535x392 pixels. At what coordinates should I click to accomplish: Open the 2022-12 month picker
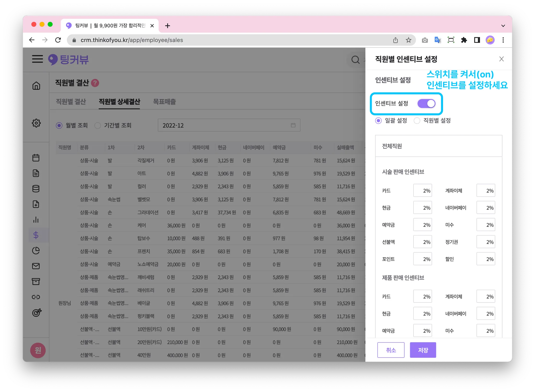[x=229, y=125]
